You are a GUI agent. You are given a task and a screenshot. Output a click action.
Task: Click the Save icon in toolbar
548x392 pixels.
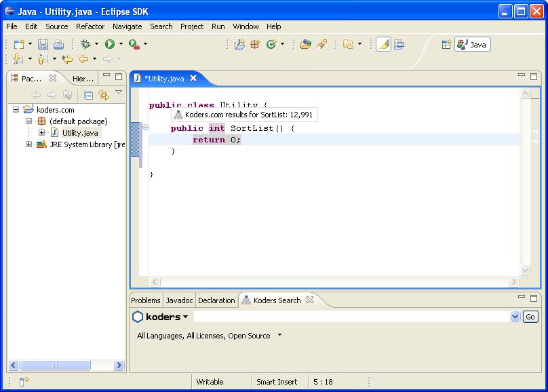43,44
